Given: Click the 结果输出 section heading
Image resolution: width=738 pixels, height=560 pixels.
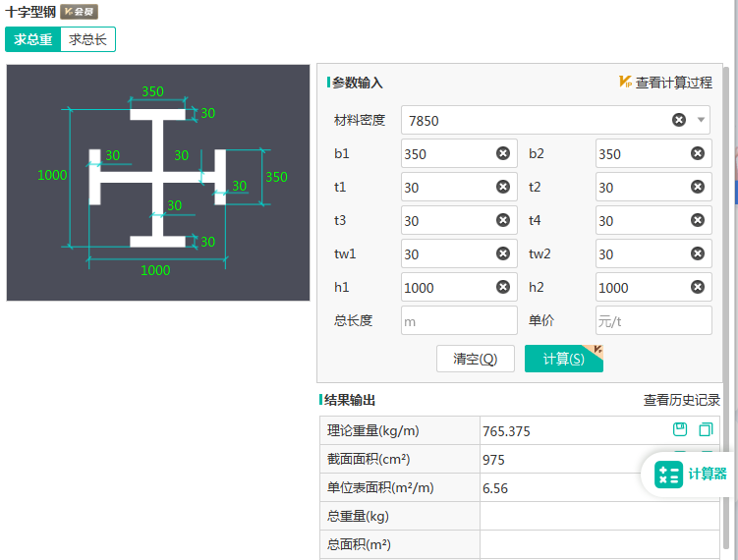Looking at the screenshot, I should tap(349, 400).
